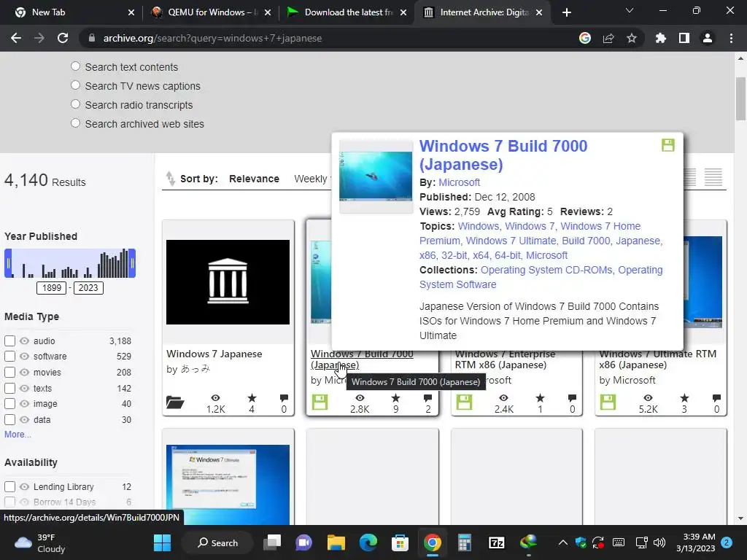Open Weekly views sort option
747x560 pixels.
[x=311, y=179]
